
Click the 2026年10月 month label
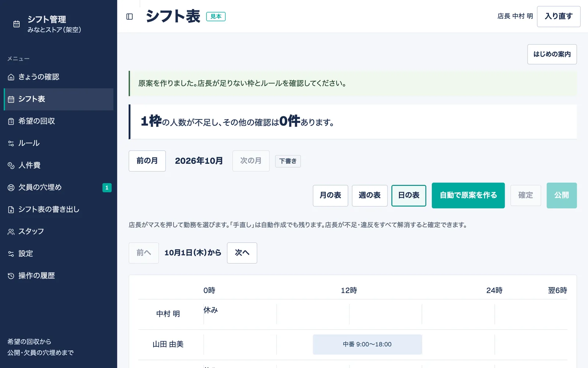click(199, 161)
